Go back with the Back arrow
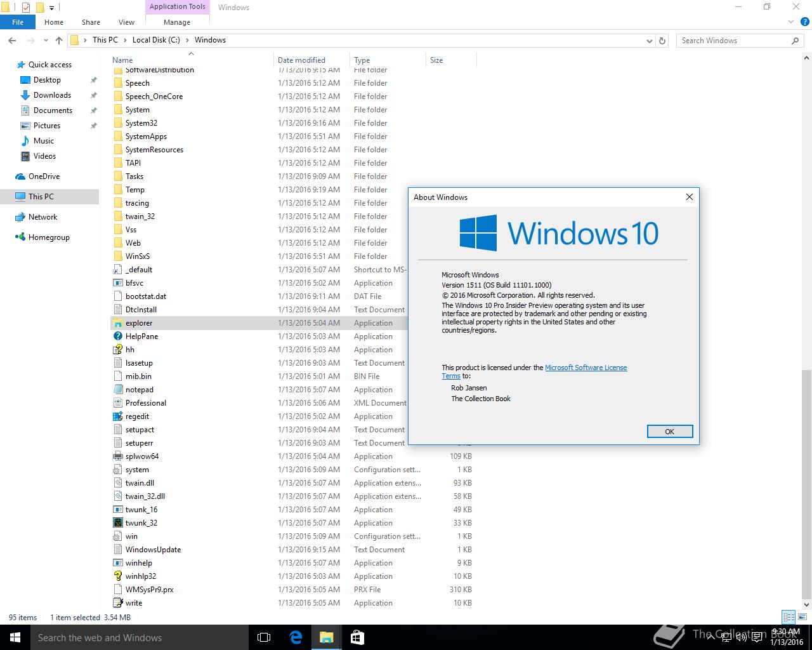812x650 pixels. click(x=12, y=40)
